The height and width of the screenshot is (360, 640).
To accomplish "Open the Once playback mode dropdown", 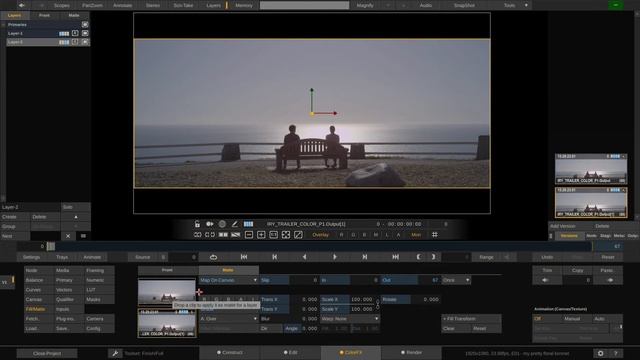I will click(x=456, y=280).
